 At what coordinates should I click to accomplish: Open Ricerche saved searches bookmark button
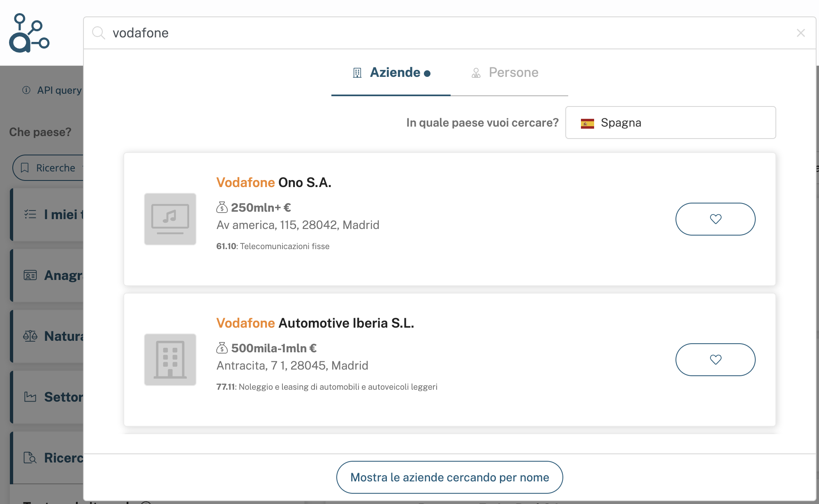pos(48,168)
